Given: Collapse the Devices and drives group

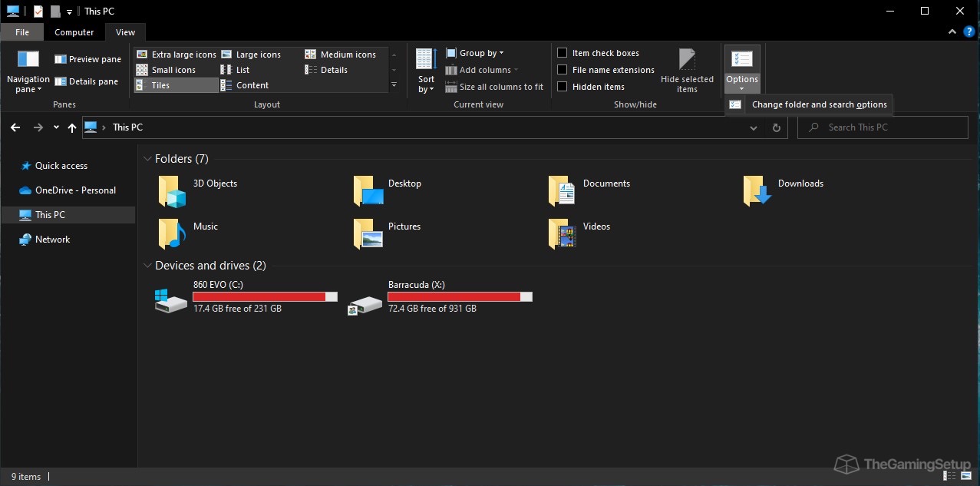Looking at the screenshot, I should click(x=147, y=266).
